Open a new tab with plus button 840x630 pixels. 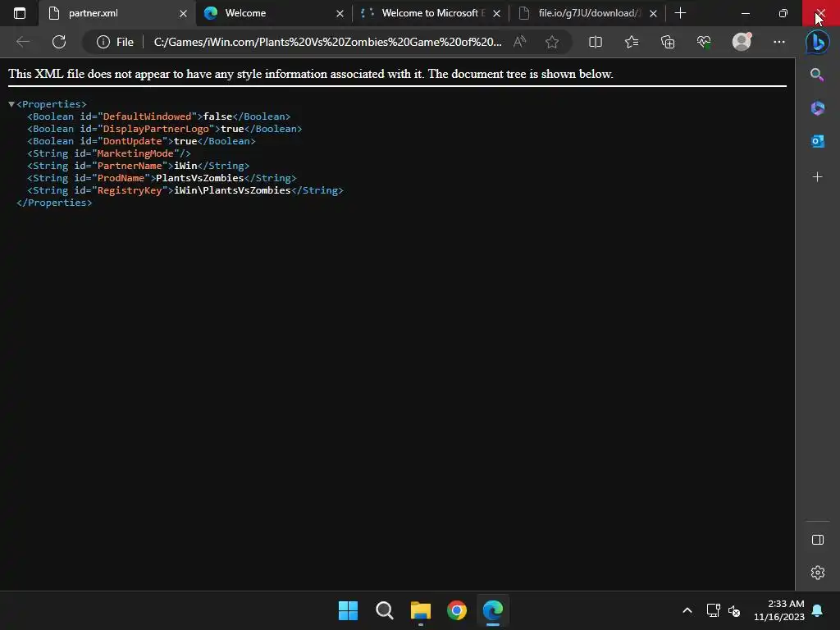pyautogui.click(x=680, y=13)
